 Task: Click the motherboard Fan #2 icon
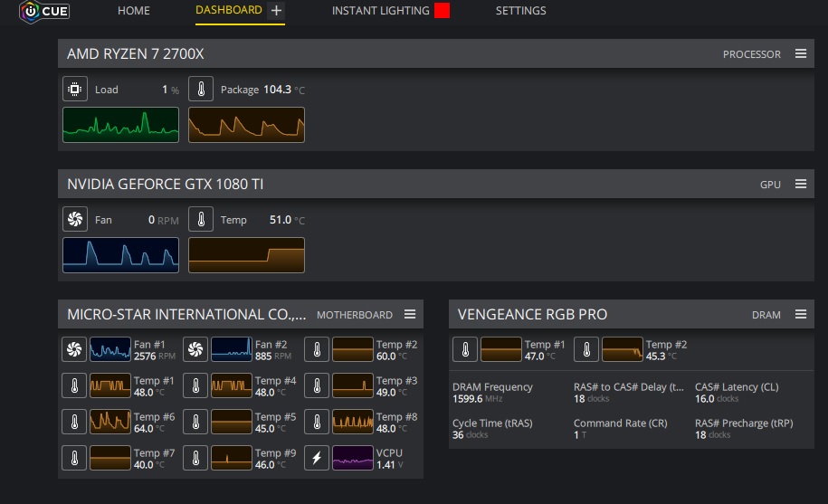pos(195,350)
